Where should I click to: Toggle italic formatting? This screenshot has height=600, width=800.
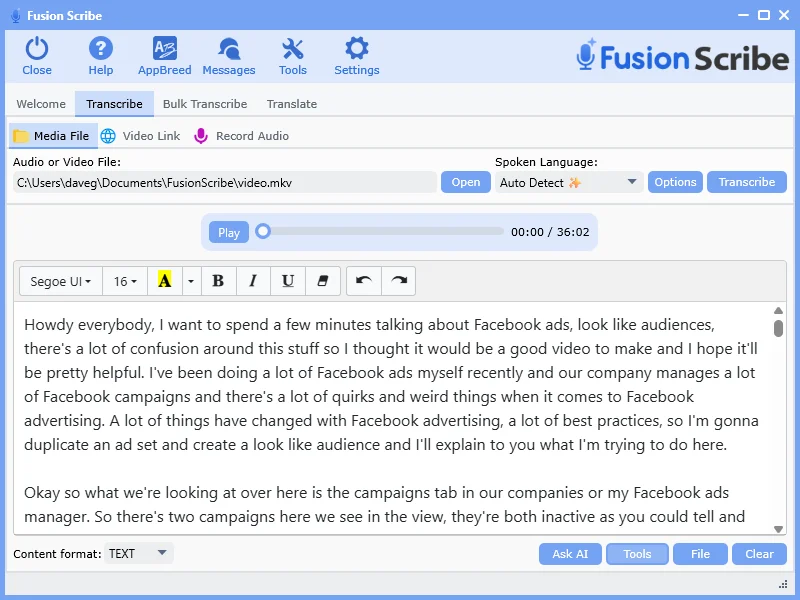point(253,281)
